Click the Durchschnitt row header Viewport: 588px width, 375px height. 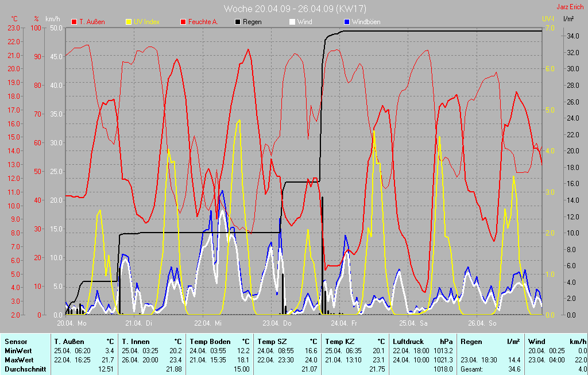pos(25,369)
